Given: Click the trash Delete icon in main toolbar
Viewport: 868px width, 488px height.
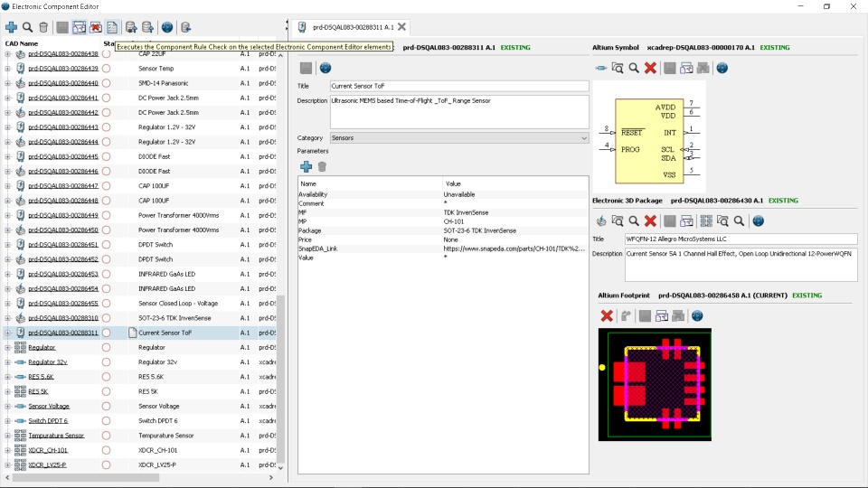Looking at the screenshot, I should pos(43,27).
